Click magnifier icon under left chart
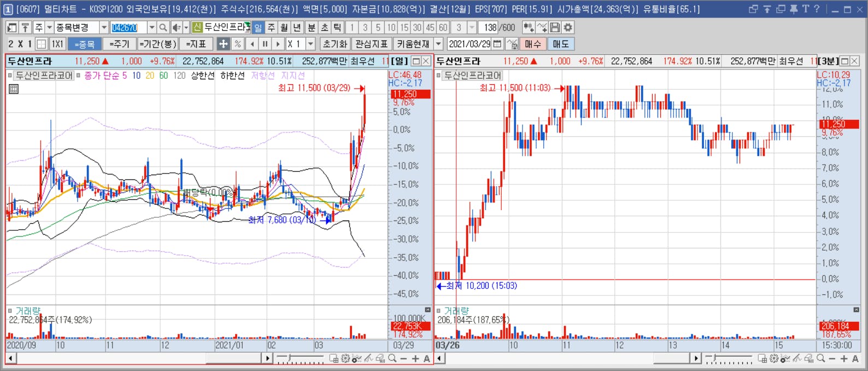 coord(392,358)
